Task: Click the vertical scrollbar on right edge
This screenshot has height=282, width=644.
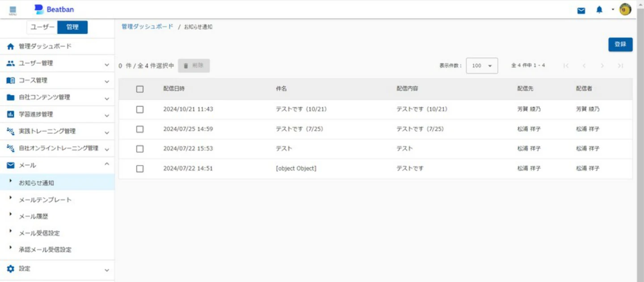Action: (640, 141)
